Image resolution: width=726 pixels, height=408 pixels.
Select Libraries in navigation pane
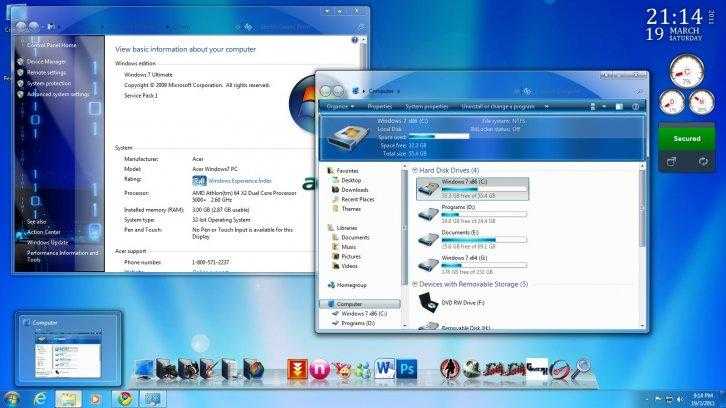point(347,228)
